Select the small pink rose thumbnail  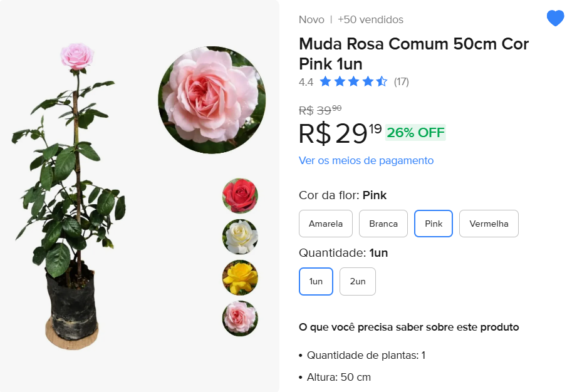coord(240,318)
